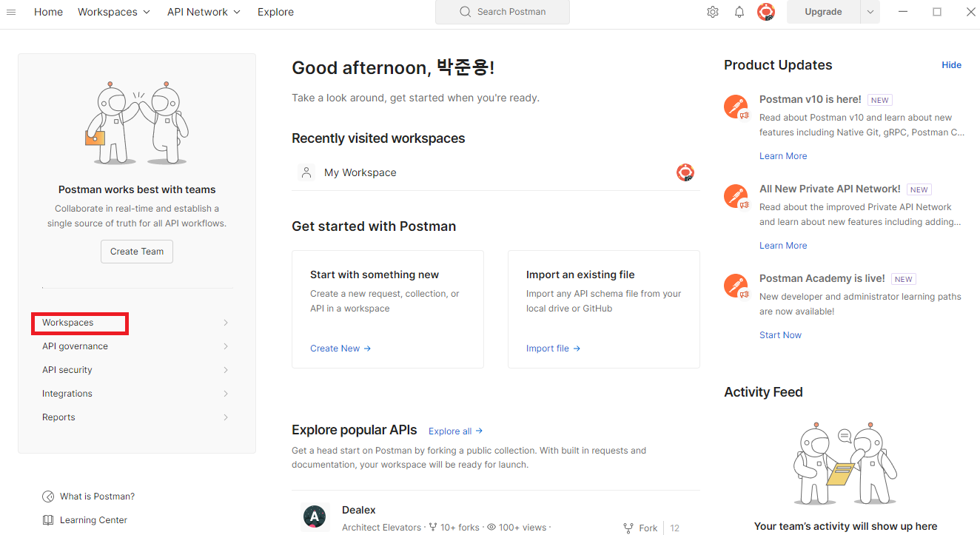The height and width of the screenshot is (535, 980).
Task: Open the hamburger menu icon
Action: point(11,12)
